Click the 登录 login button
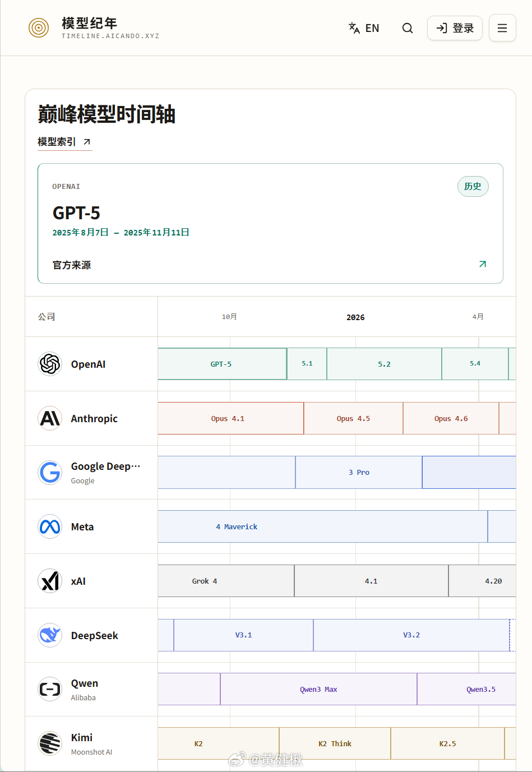This screenshot has height=772, width=532. [x=455, y=28]
